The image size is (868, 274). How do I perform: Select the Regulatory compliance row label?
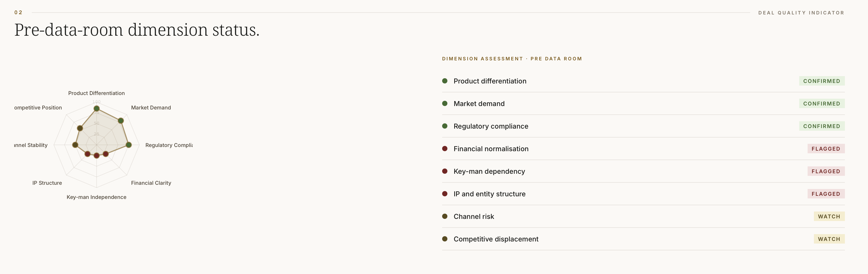point(491,127)
